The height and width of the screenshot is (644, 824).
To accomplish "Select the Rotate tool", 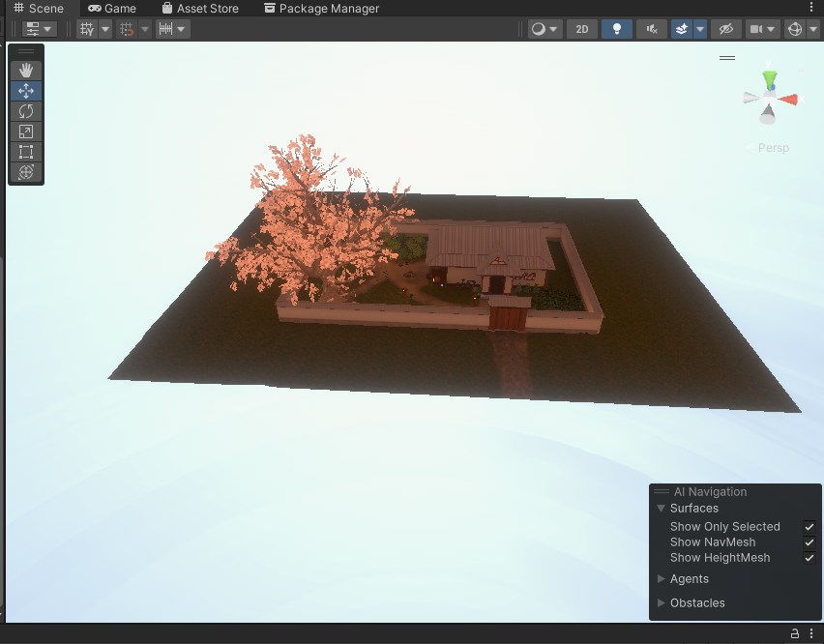I will (26, 111).
